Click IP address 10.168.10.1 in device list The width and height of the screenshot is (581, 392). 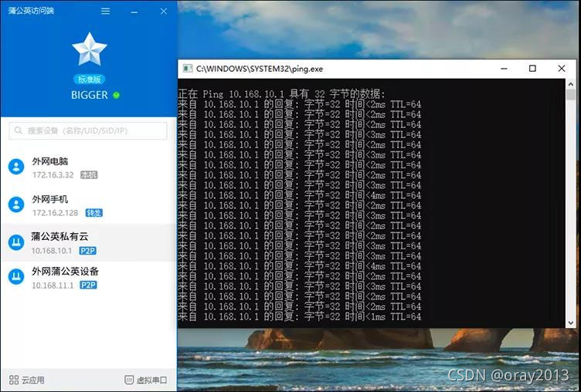point(52,251)
